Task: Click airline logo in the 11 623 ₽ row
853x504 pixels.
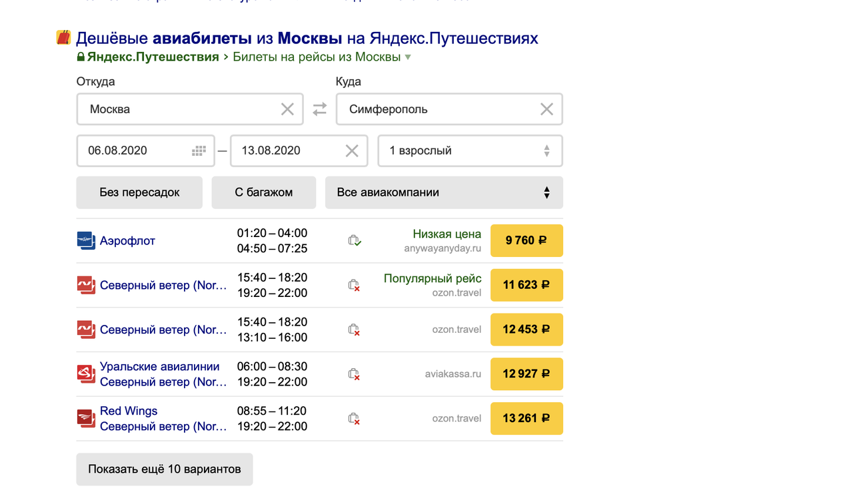Action: 86,285
